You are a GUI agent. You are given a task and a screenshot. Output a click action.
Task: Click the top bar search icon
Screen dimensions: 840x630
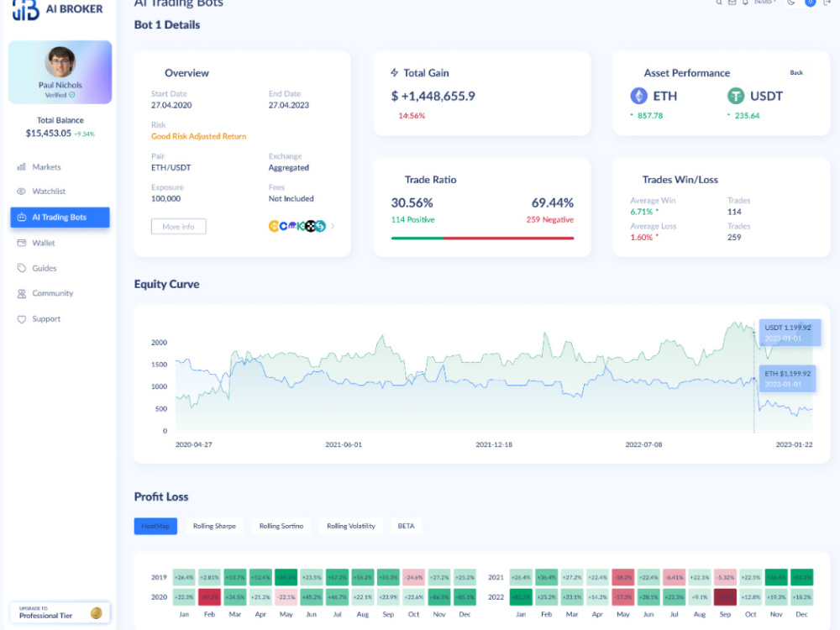click(719, 3)
